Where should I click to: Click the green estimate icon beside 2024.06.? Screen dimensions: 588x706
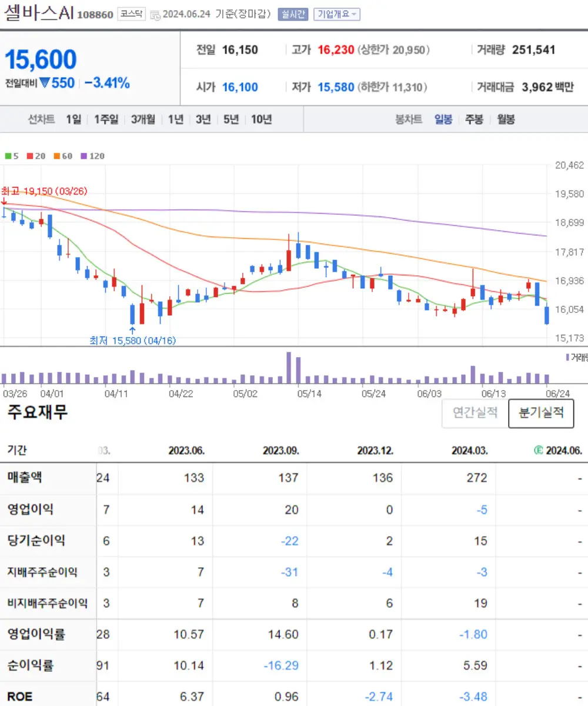click(537, 451)
